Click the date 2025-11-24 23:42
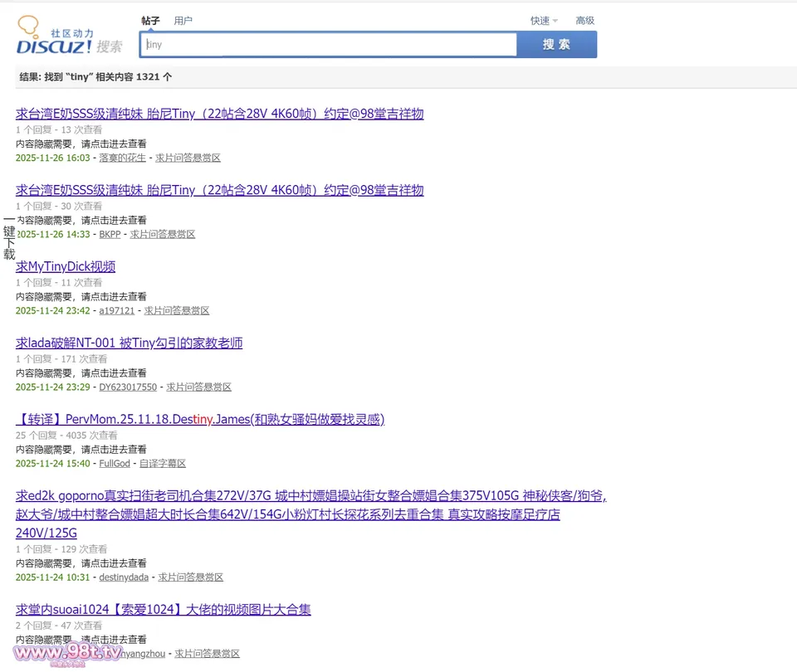Viewport: 797px width, 672px height. click(x=53, y=310)
